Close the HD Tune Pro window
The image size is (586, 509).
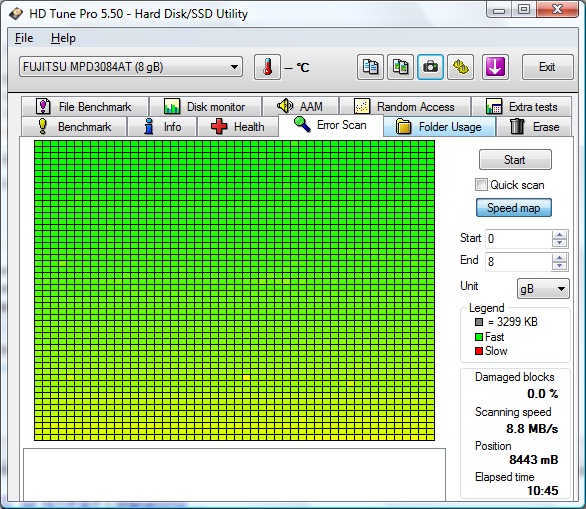pyautogui.click(x=557, y=10)
